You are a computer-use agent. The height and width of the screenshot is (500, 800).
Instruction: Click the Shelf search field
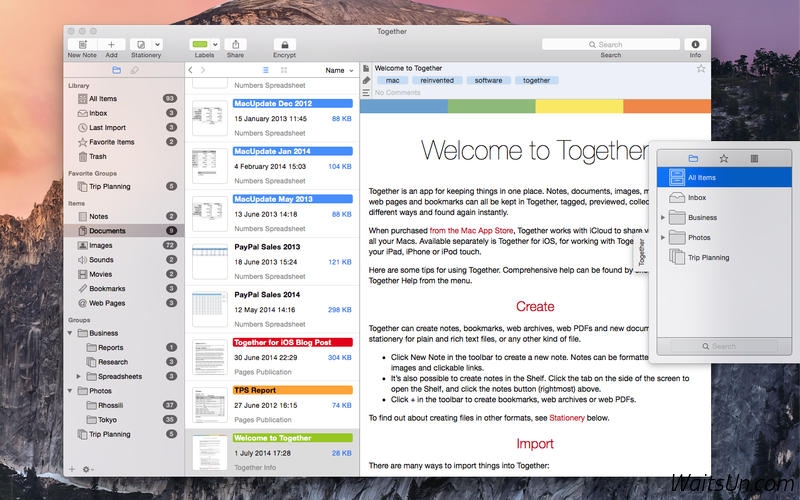(x=724, y=346)
